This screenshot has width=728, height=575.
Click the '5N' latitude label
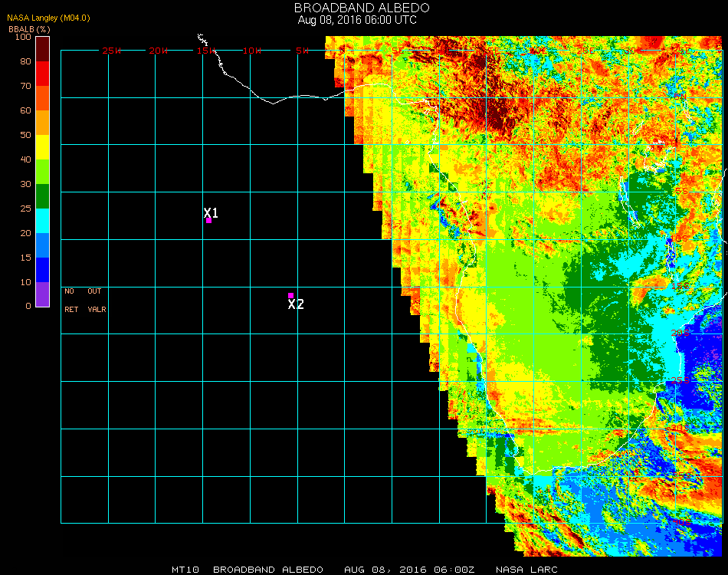click(680, 97)
